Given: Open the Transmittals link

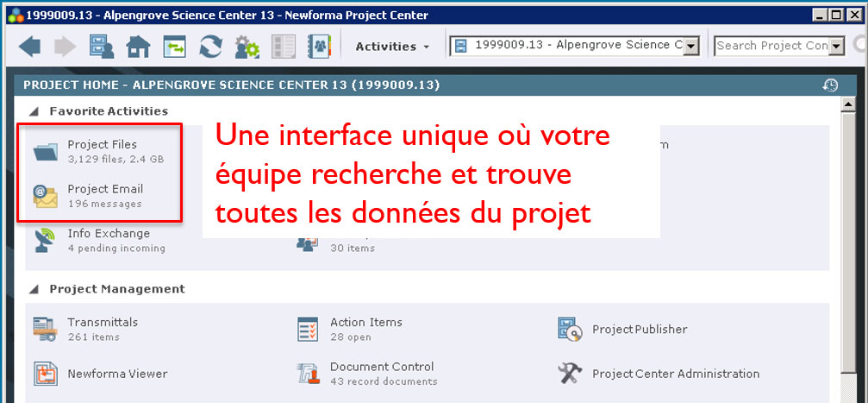Looking at the screenshot, I should tap(103, 322).
